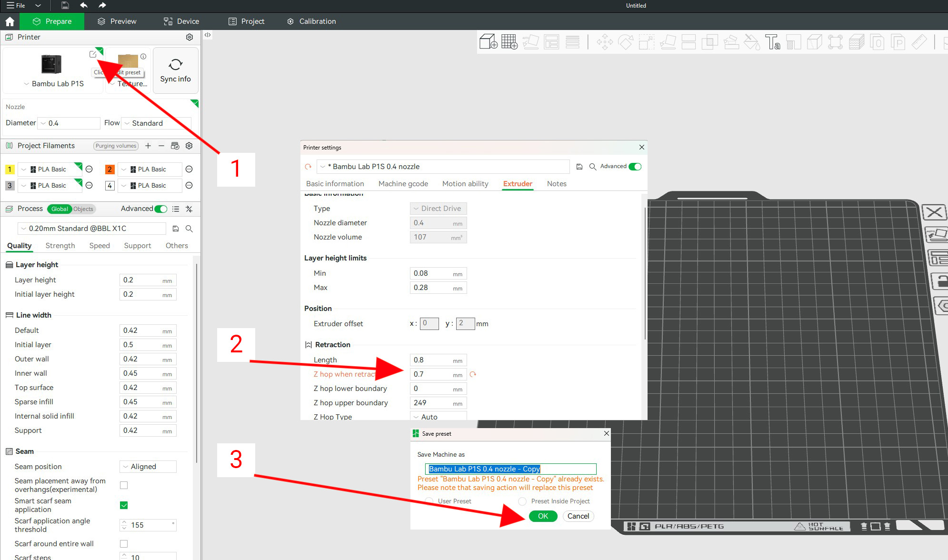The image size is (948, 560).
Task: Switch to the Device tab
Action: click(181, 21)
